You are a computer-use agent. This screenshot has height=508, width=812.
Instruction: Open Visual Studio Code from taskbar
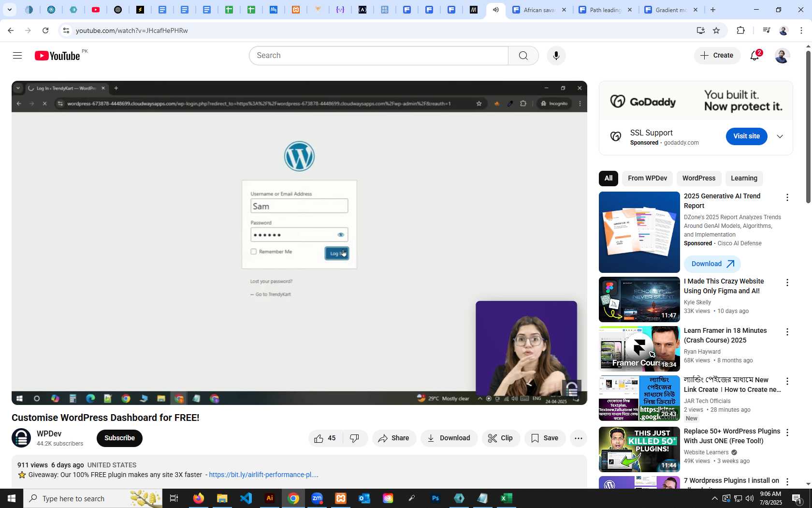[246, 498]
